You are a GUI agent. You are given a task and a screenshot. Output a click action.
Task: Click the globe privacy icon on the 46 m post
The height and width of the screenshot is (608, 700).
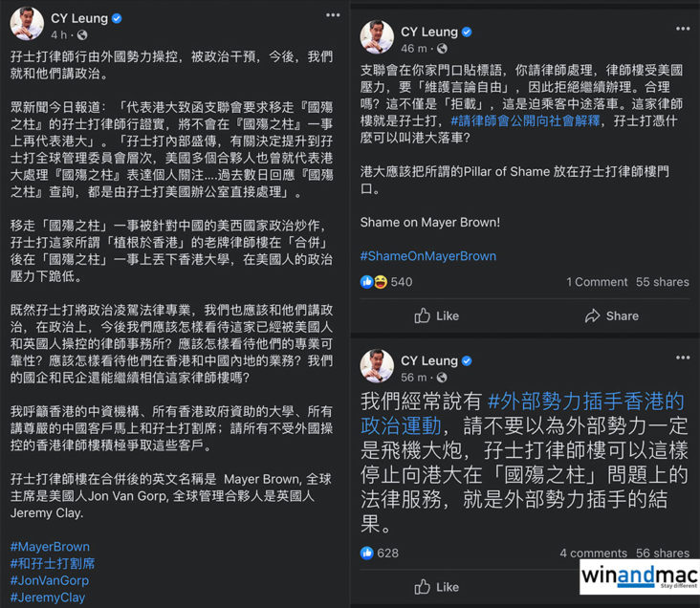pos(442,48)
